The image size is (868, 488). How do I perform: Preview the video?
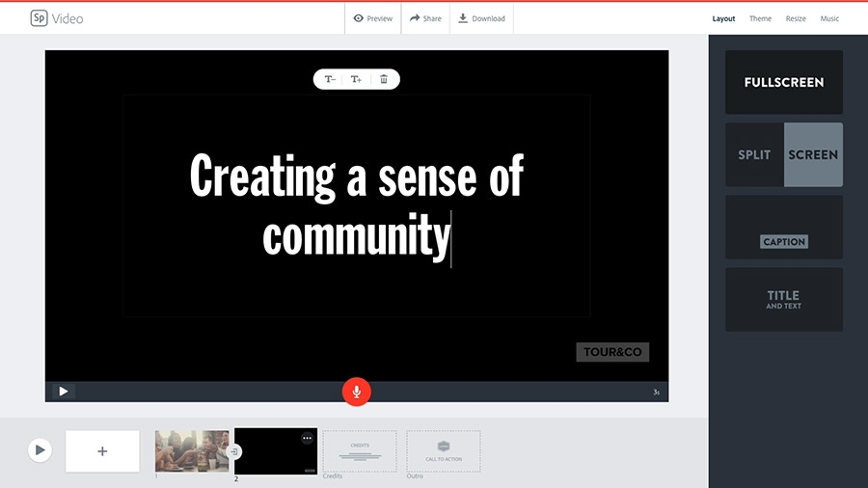[373, 18]
